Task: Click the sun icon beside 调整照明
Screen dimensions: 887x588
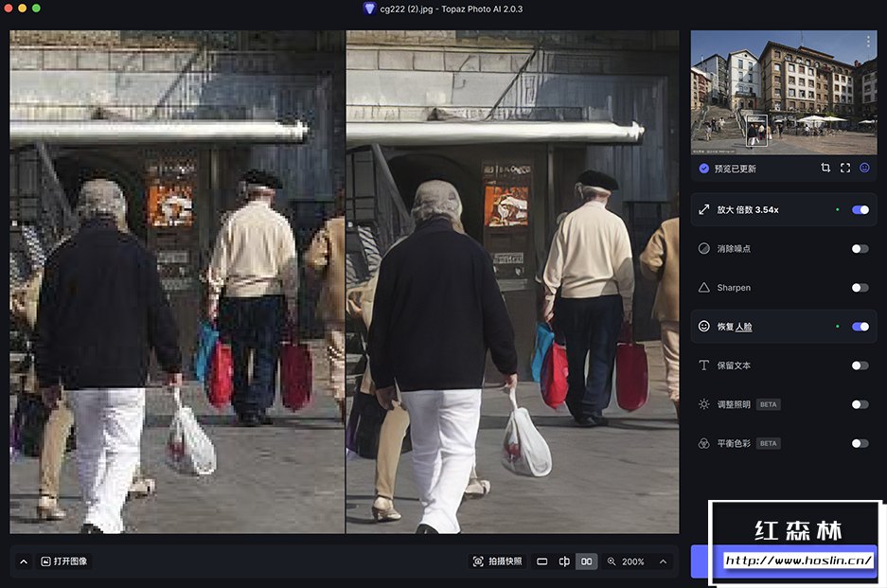Action: pos(703,404)
